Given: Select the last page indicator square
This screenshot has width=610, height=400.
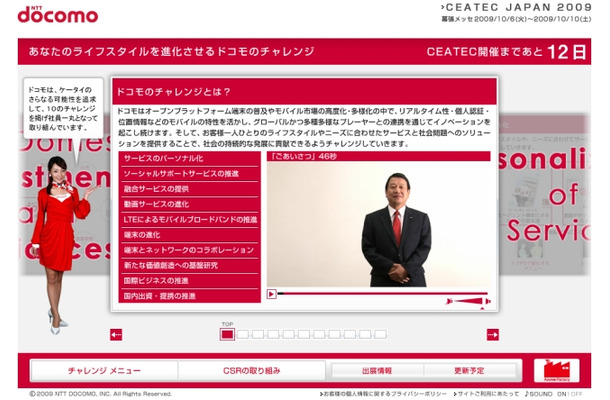Looking at the screenshot, I should 380,334.
